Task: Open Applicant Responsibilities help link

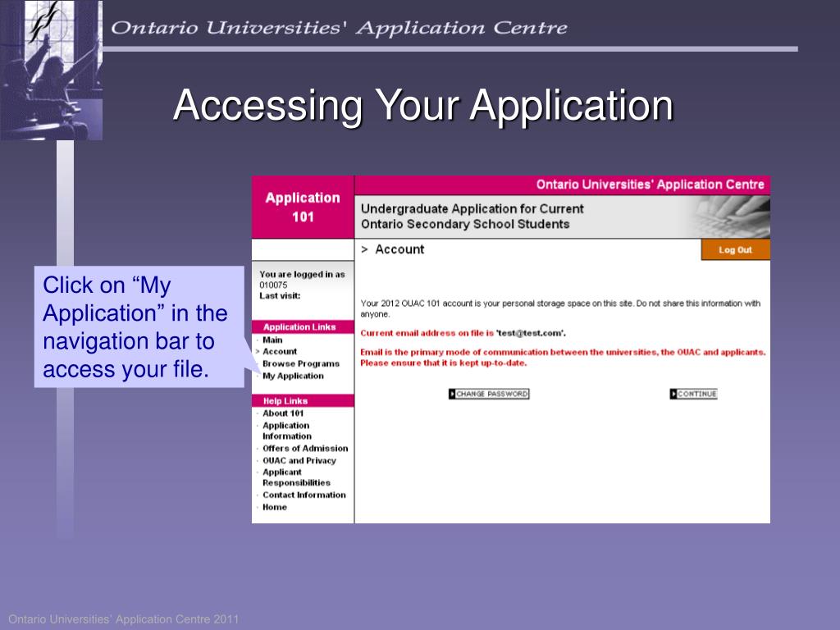Action: [296, 477]
